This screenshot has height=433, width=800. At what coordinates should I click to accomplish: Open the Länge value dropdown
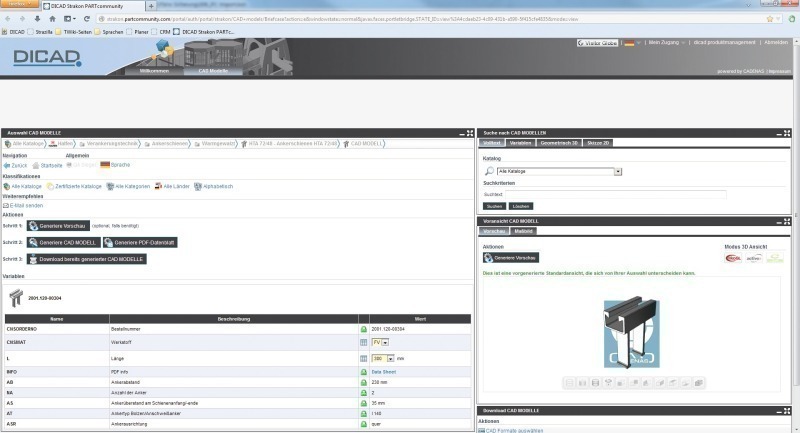coord(390,359)
